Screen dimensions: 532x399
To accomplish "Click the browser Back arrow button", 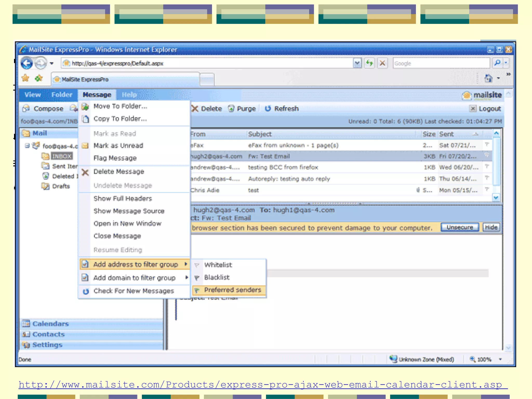I will click(x=26, y=63).
